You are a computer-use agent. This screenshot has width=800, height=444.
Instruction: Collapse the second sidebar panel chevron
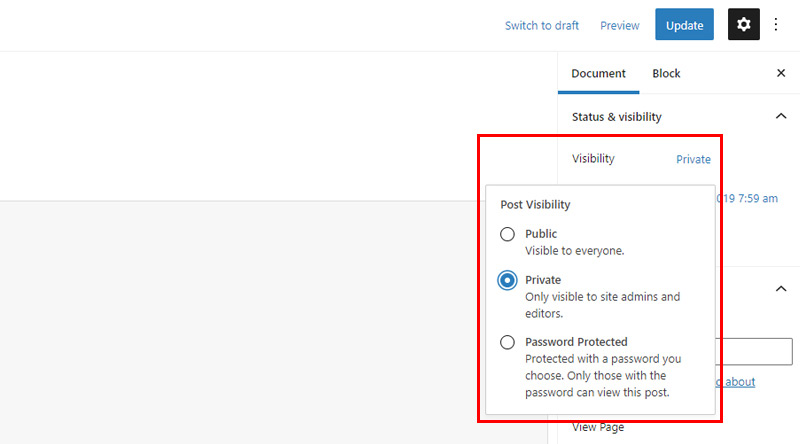(x=781, y=289)
